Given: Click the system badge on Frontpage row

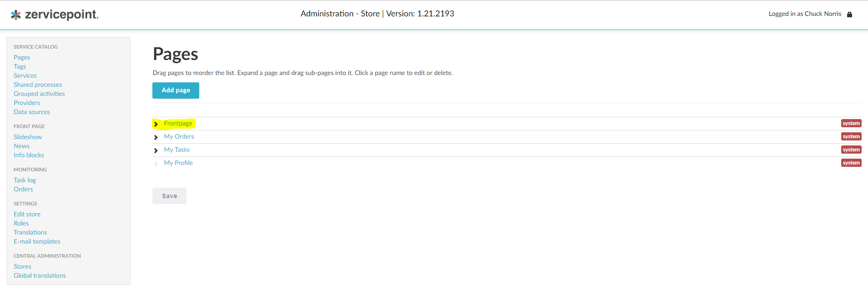Looking at the screenshot, I should pyautogui.click(x=851, y=123).
